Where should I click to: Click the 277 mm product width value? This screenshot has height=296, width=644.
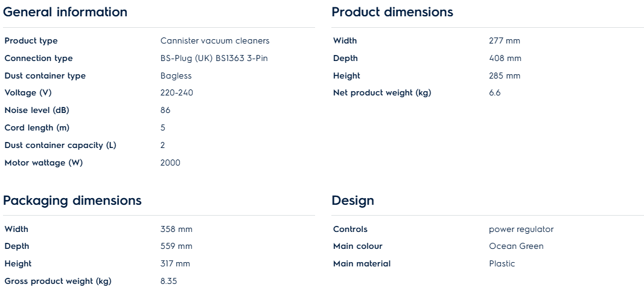tap(505, 41)
